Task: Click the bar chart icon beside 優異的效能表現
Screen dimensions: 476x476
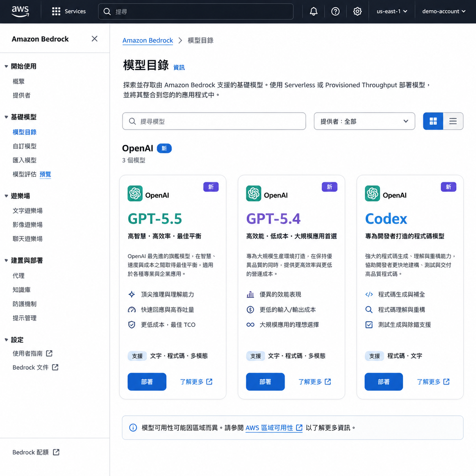Action: pyautogui.click(x=250, y=294)
